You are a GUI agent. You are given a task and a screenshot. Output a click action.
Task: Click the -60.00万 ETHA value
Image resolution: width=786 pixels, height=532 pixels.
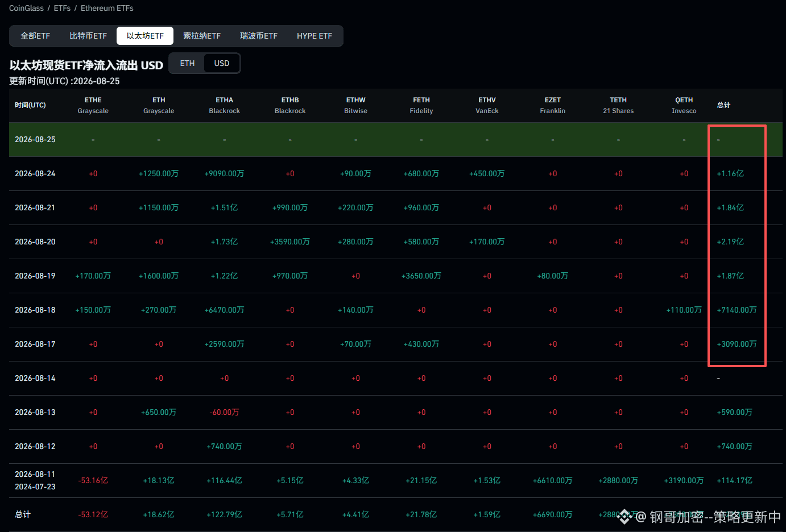[x=225, y=412]
